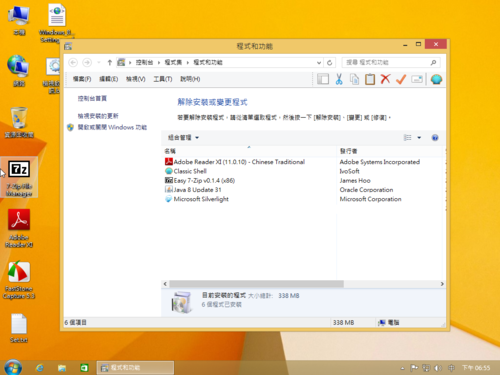
Task: Click the scrollbar right arrow
Action: click(442, 284)
